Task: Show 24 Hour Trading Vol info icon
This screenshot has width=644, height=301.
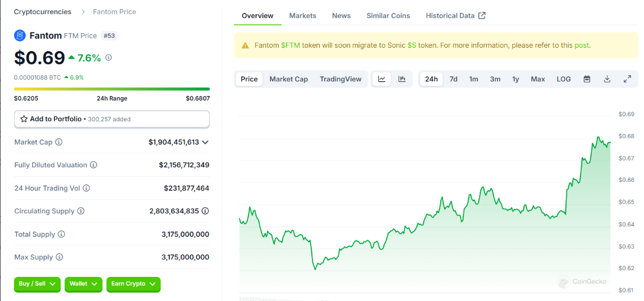Action: click(x=86, y=188)
